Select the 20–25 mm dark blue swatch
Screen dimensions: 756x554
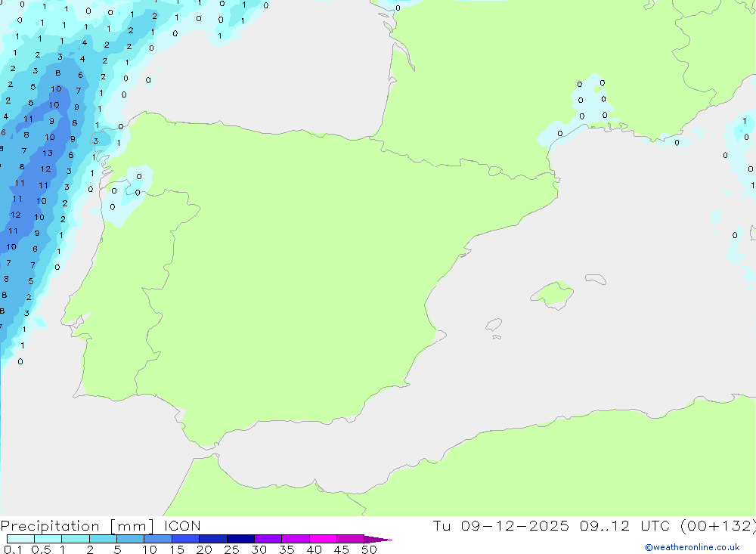pos(212,539)
